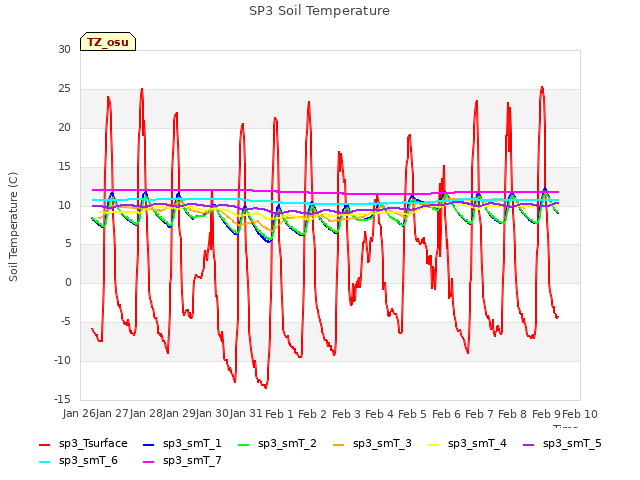Viewport: 640px width, 480px height.
Task: Toggle sp3_smT_7 series in legend
Action: [x=182, y=461]
